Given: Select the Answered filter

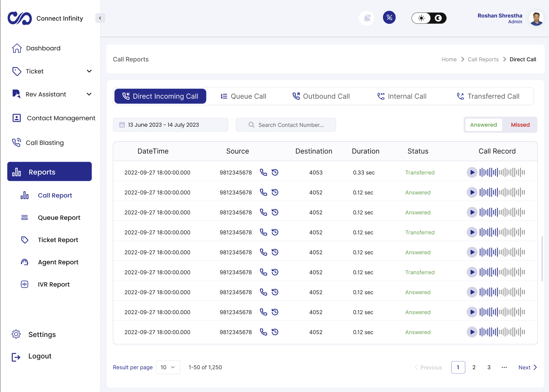Looking at the screenshot, I should click(483, 125).
